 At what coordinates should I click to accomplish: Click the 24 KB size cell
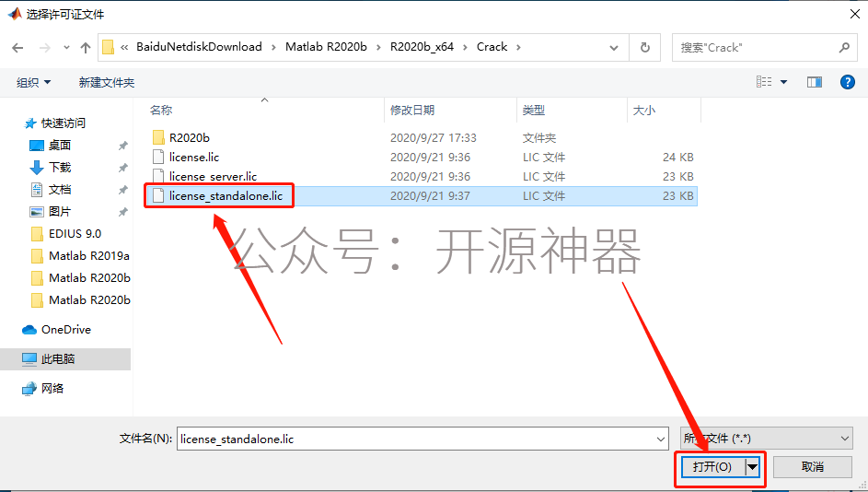coord(678,157)
